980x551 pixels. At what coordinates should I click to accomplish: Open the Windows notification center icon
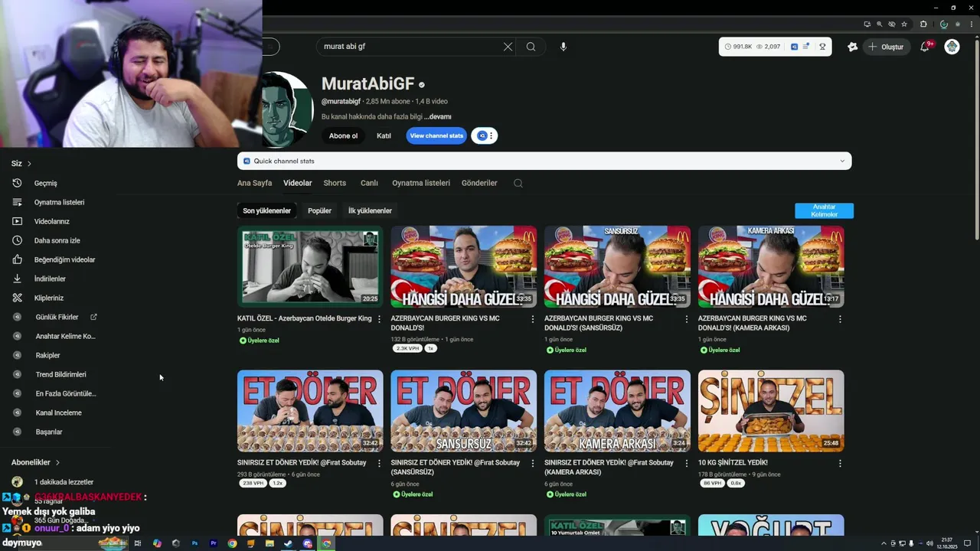[968, 543]
